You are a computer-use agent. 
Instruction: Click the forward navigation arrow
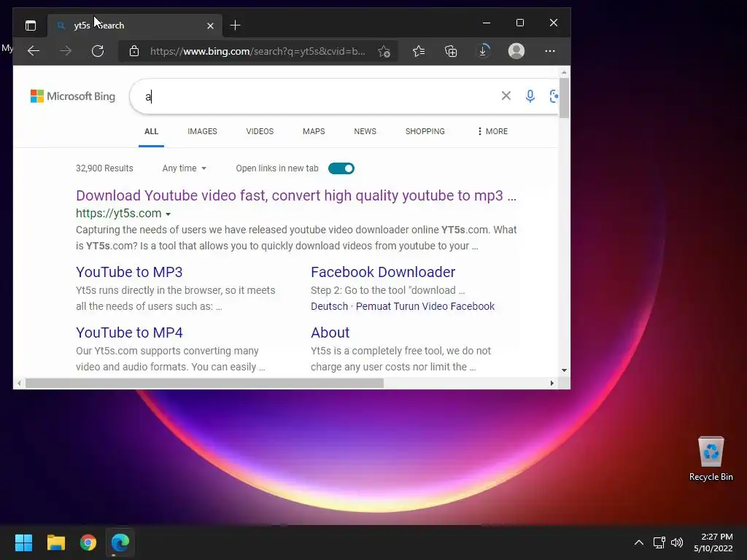66,51
